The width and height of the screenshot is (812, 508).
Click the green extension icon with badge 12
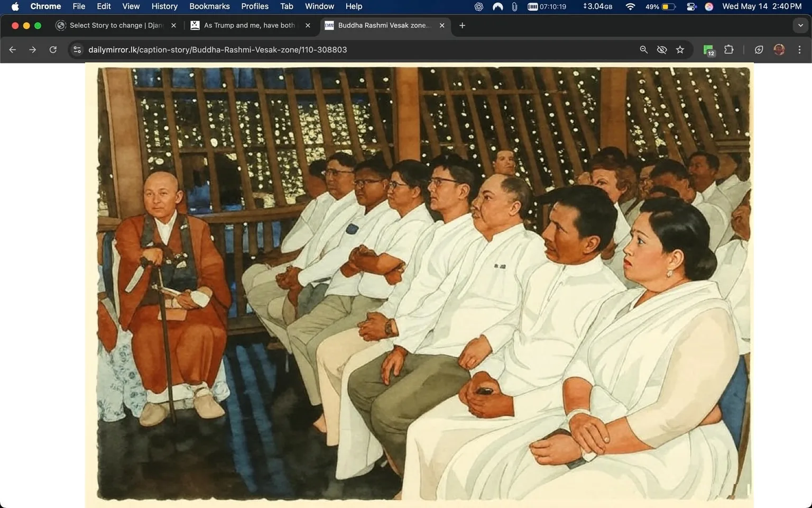708,50
